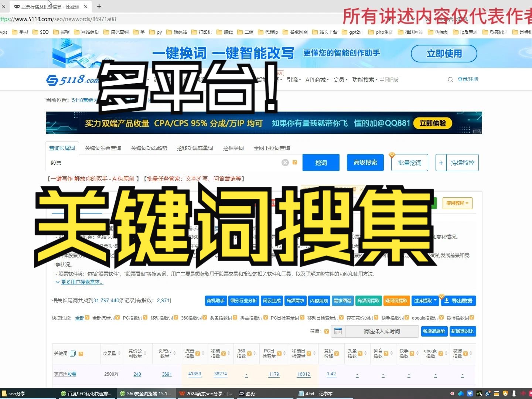The image size is (532, 399).
Task: Click the help icon beside 抖音指数 header
Action: tap(386, 354)
